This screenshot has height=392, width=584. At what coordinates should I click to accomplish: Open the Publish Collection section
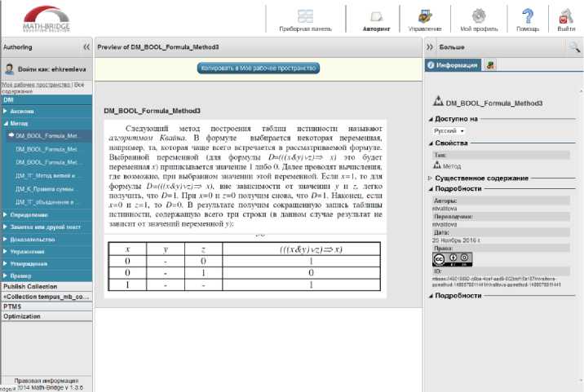[x=46, y=287]
